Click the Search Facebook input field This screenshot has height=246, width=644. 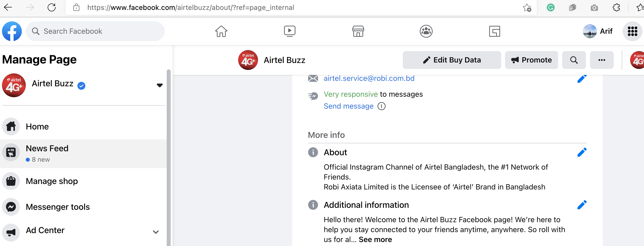[95, 31]
